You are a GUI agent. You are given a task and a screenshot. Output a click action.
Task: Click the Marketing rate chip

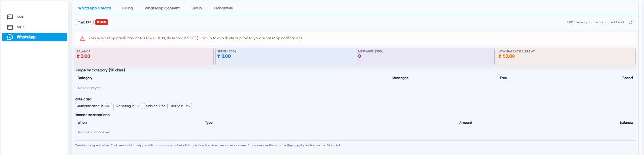tap(128, 106)
